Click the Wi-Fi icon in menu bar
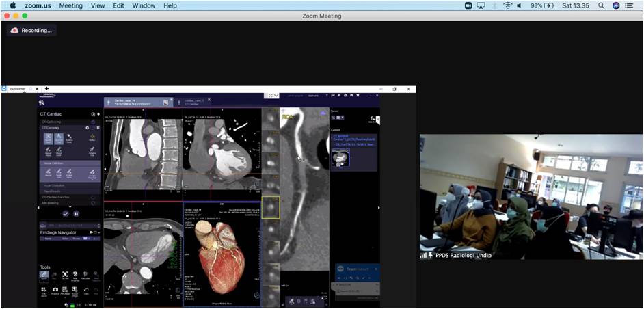 [x=507, y=5]
